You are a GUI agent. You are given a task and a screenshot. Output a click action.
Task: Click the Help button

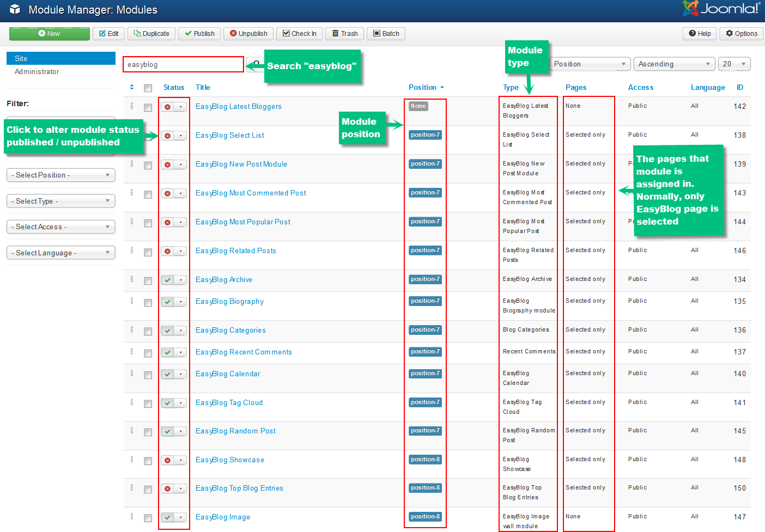700,34
